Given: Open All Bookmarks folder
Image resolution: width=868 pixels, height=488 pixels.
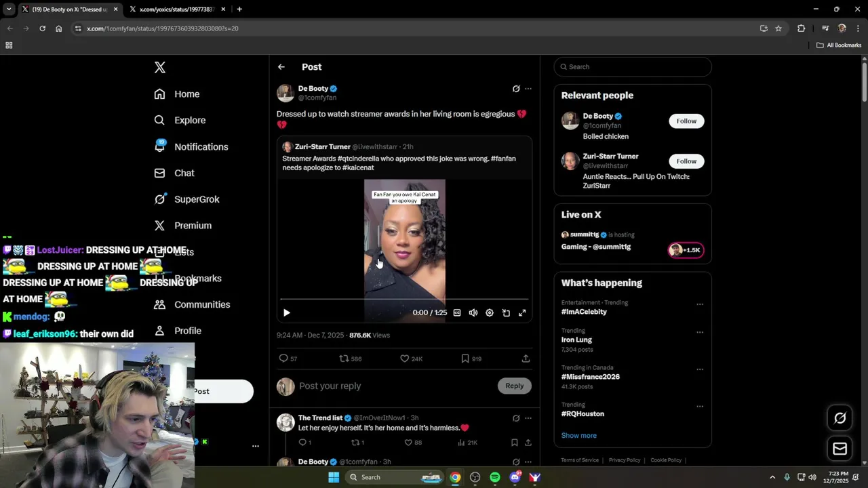Looking at the screenshot, I should pyautogui.click(x=839, y=45).
